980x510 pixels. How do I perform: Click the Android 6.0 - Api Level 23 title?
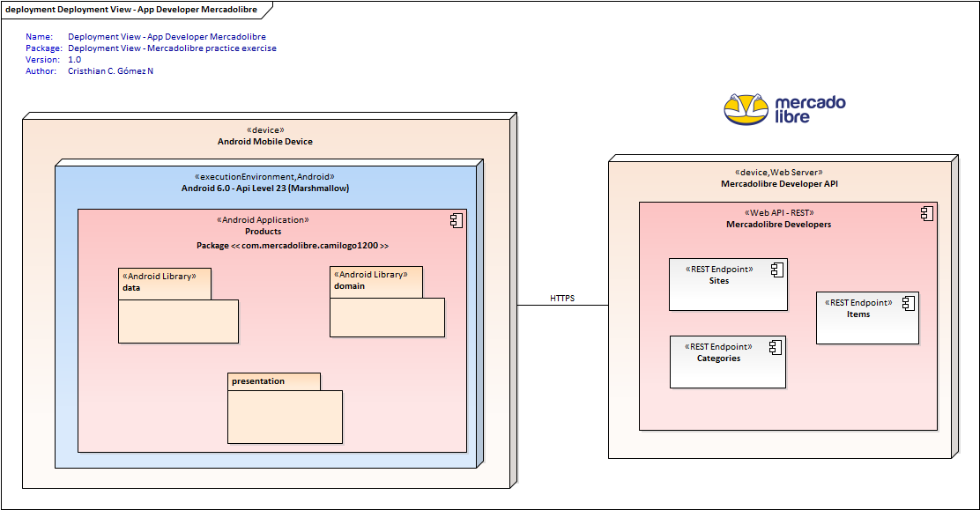(265, 188)
